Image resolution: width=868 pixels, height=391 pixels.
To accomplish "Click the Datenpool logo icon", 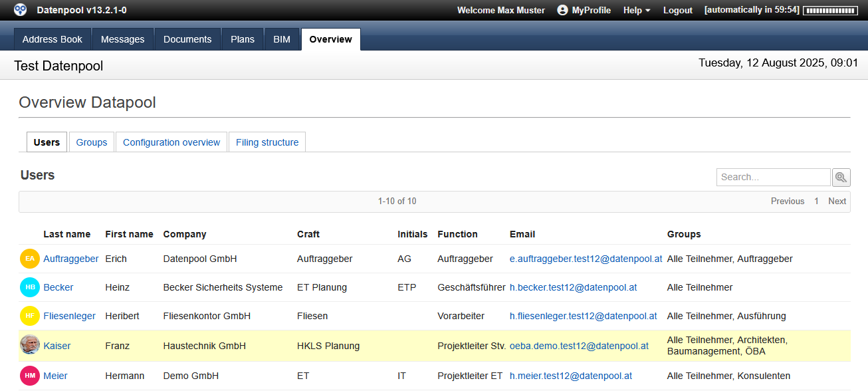I will (x=21, y=10).
